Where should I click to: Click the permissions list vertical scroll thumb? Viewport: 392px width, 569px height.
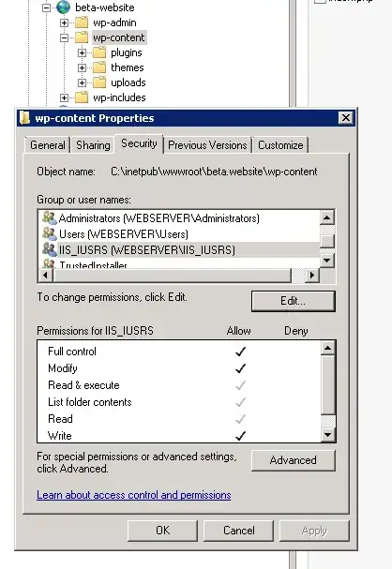pyautogui.click(x=327, y=384)
